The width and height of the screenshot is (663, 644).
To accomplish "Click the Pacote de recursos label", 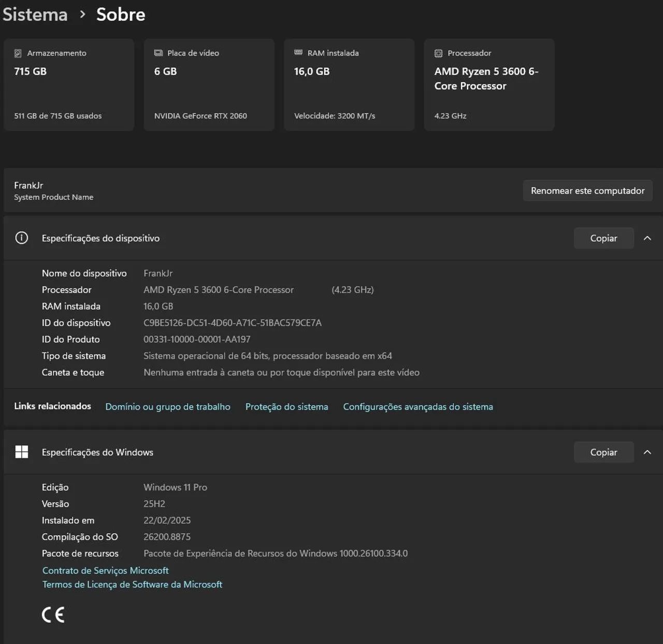I will tap(80, 554).
